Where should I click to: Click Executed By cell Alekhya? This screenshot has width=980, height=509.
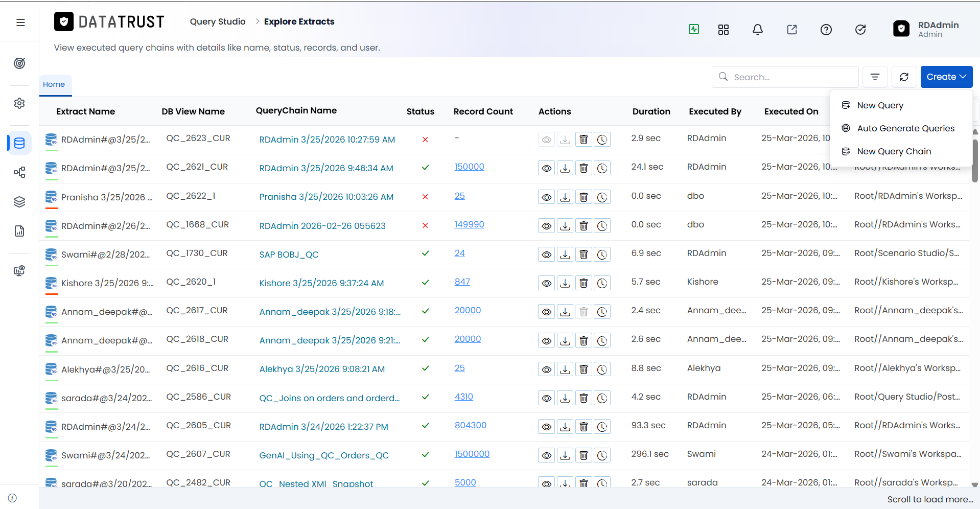704,368
